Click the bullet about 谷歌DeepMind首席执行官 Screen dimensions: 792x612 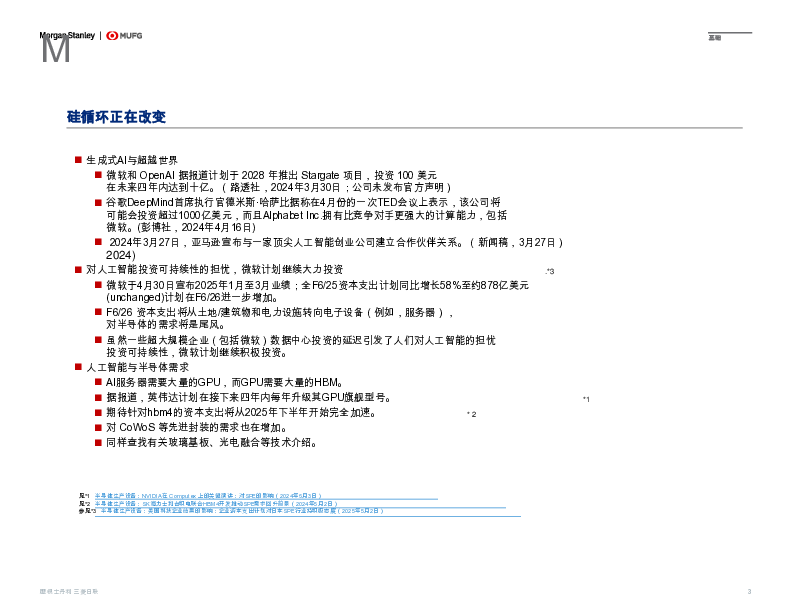coord(307,215)
